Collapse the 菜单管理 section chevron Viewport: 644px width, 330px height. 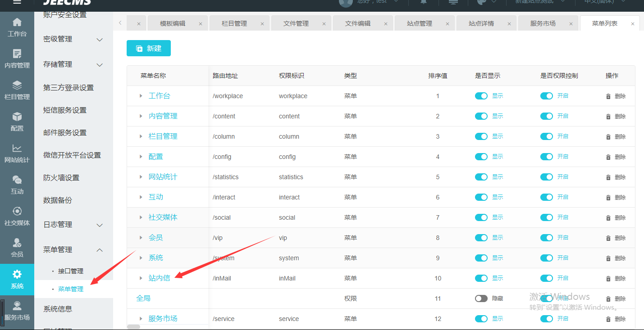[x=100, y=250]
